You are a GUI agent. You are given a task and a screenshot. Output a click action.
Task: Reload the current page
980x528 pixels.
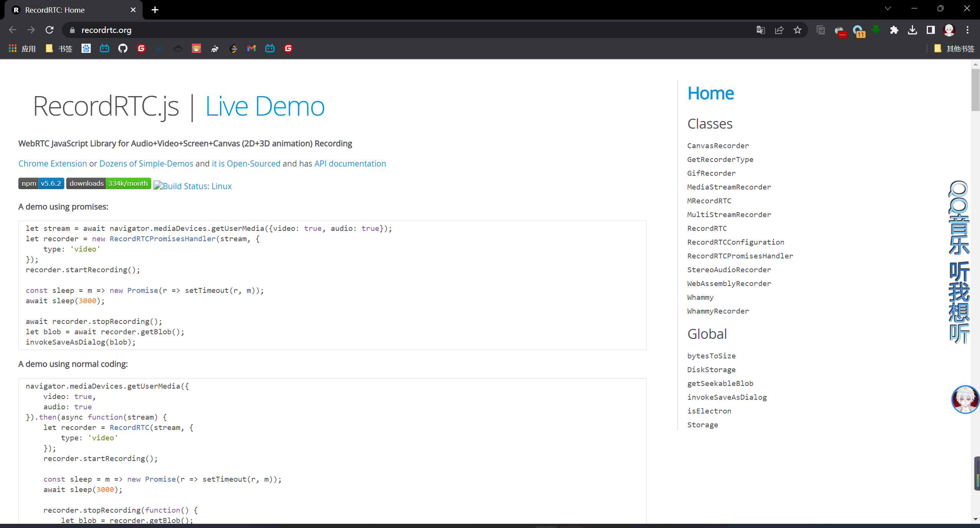point(49,30)
